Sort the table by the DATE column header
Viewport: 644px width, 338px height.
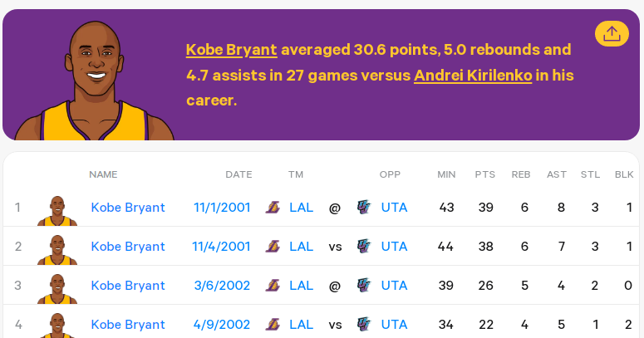[238, 174]
